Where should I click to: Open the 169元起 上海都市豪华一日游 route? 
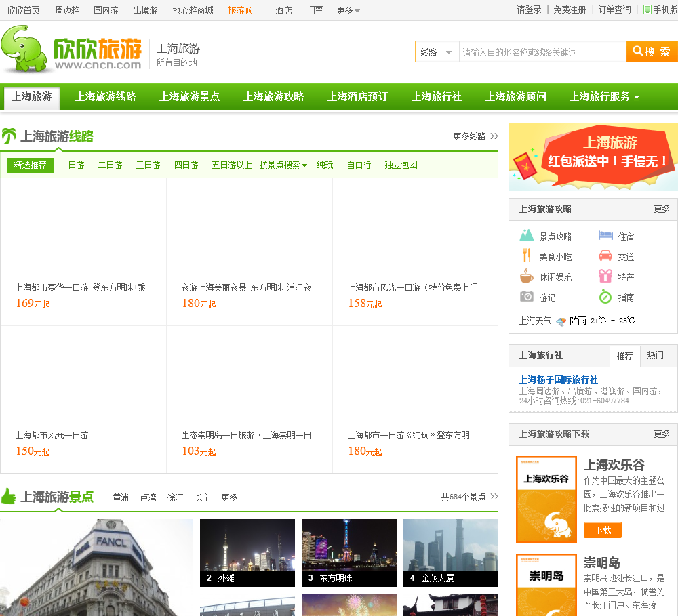point(81,287)
